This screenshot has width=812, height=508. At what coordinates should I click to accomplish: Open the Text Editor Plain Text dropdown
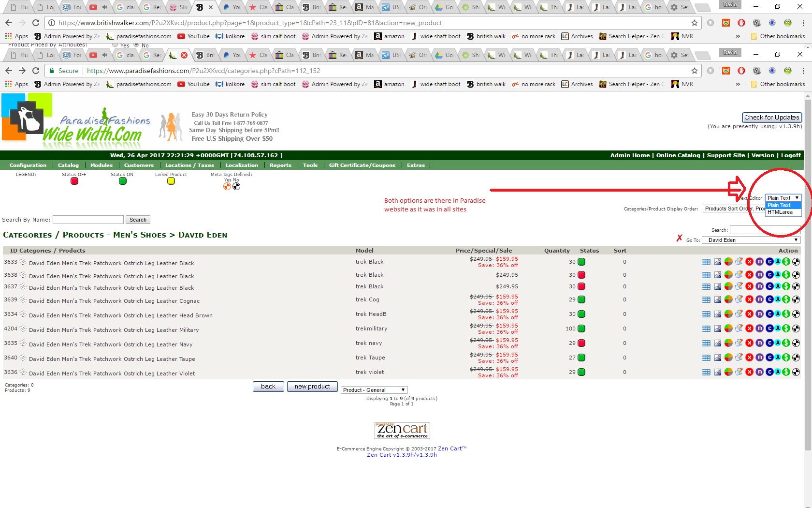(783, 198)
